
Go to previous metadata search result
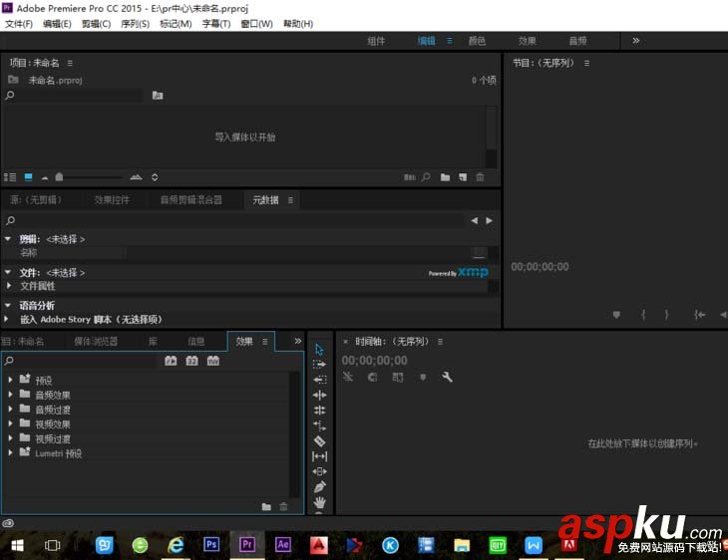point(474,220)
